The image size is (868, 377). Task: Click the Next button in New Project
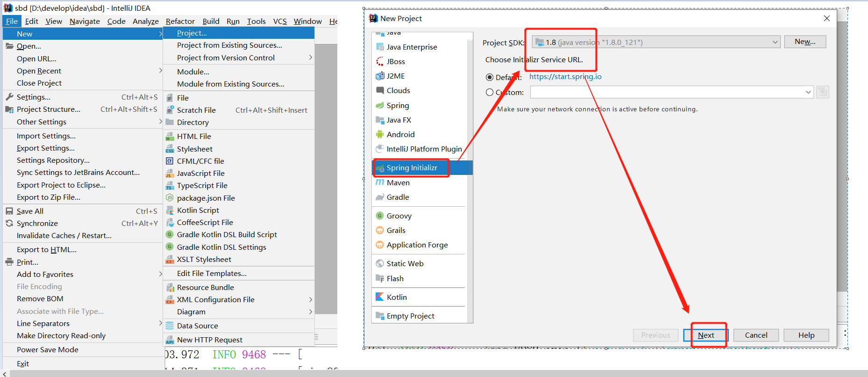(705, 335)
